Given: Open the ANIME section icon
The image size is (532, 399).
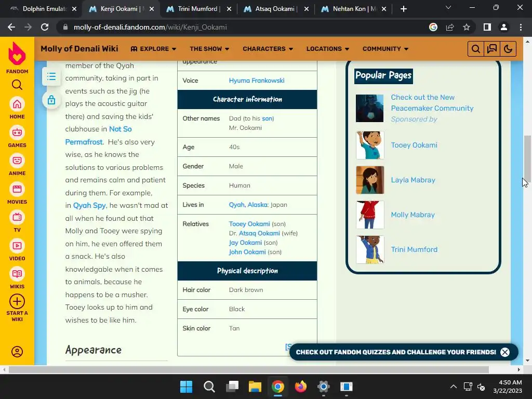Looking at the screenshot, I should pyautogui.click(x=17, y=161).
